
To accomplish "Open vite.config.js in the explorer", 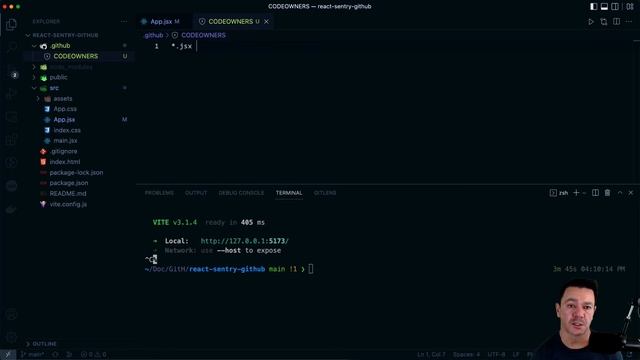I will [68, 204].
